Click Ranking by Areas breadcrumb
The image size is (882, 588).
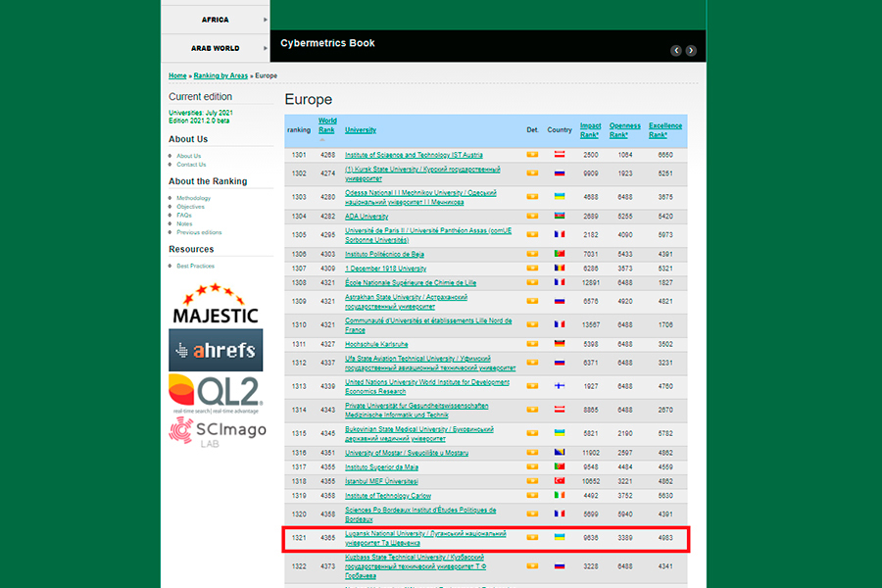[220, 75]
